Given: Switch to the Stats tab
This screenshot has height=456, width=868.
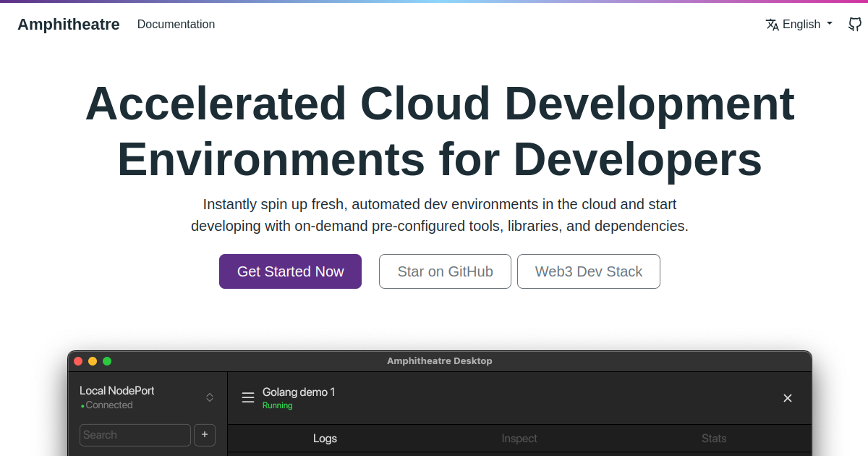Looking at the screenshot, I should tap(714, 439).
